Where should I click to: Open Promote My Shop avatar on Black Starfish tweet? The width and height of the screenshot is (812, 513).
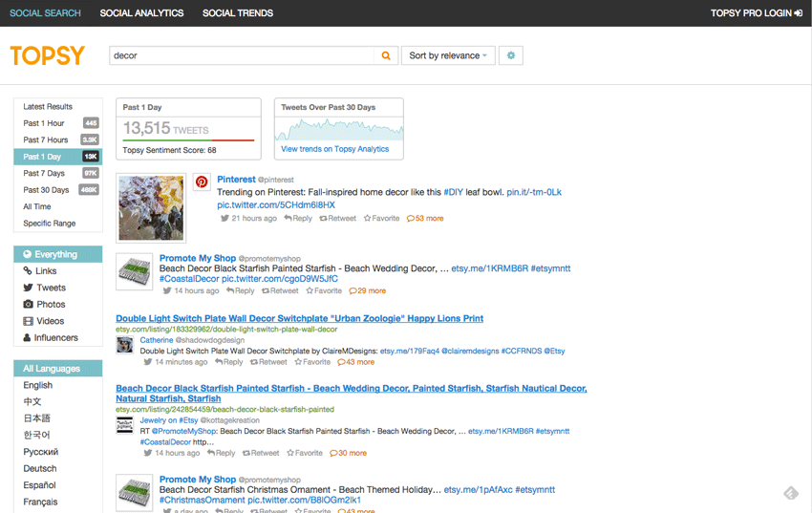coord(134,271)
